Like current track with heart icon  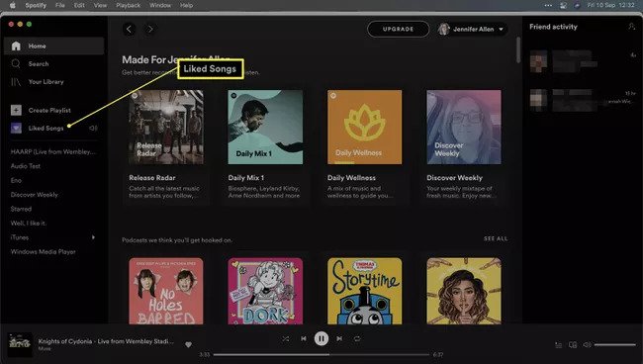tap(188, 345)
